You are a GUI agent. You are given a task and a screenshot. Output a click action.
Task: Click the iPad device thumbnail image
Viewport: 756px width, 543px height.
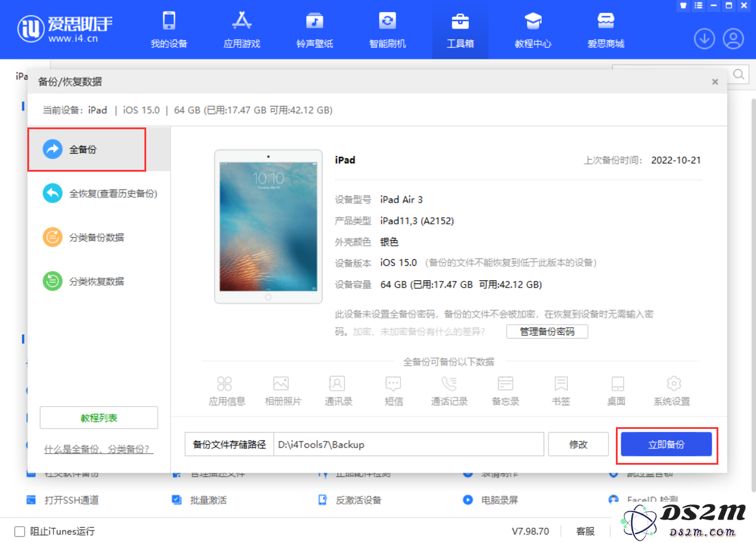click(x=268, y=226)
